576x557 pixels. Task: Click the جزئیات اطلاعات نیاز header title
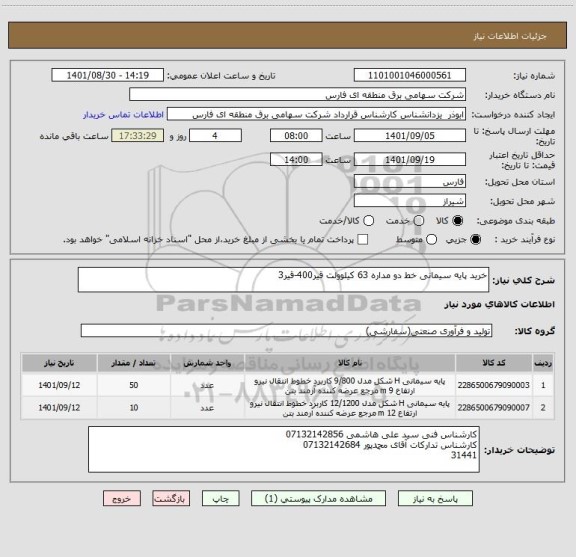click(510, 36)
